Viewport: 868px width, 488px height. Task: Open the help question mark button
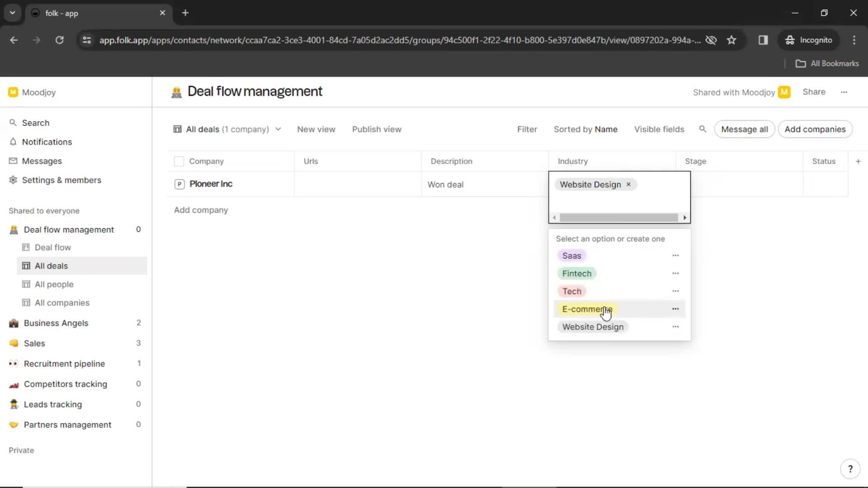click(x=850, y=469)
